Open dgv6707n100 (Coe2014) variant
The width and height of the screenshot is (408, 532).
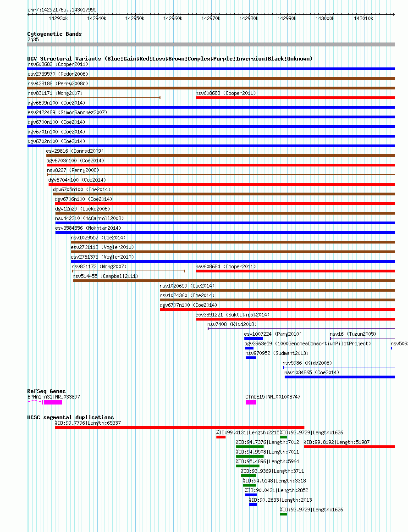(x=188, y=305)
